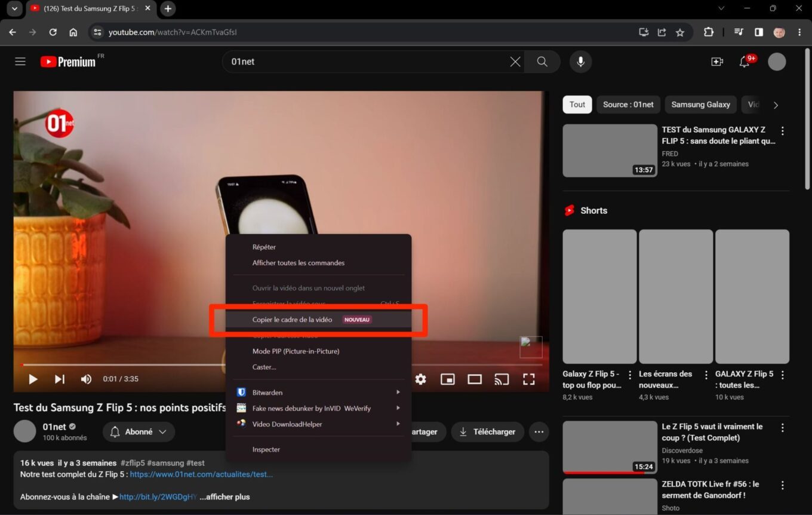Open new browser tab
This screenshot has width=812, height=515.
168,8
